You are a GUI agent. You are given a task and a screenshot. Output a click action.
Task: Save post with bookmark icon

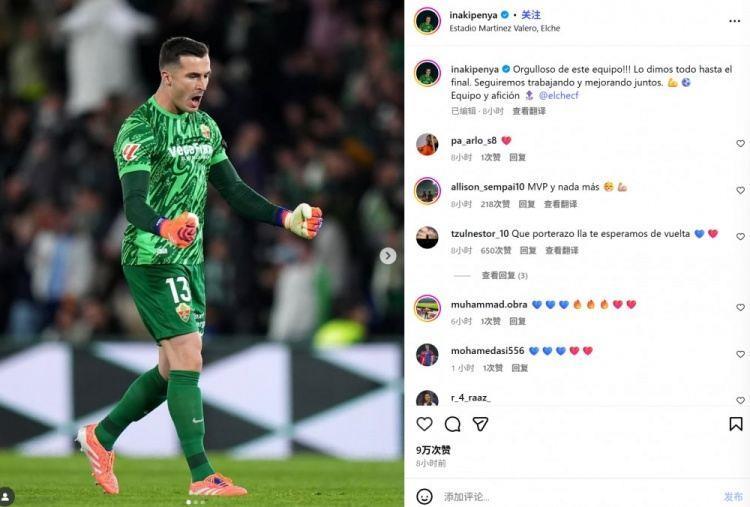[736, 424]
